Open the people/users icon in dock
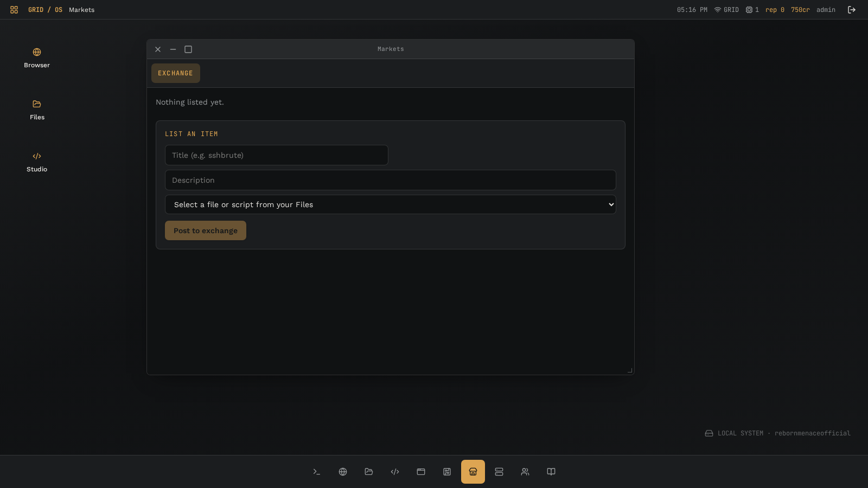The width and height of the screenshot is (868, 488). pyautogui.click(x=525, y=472)
